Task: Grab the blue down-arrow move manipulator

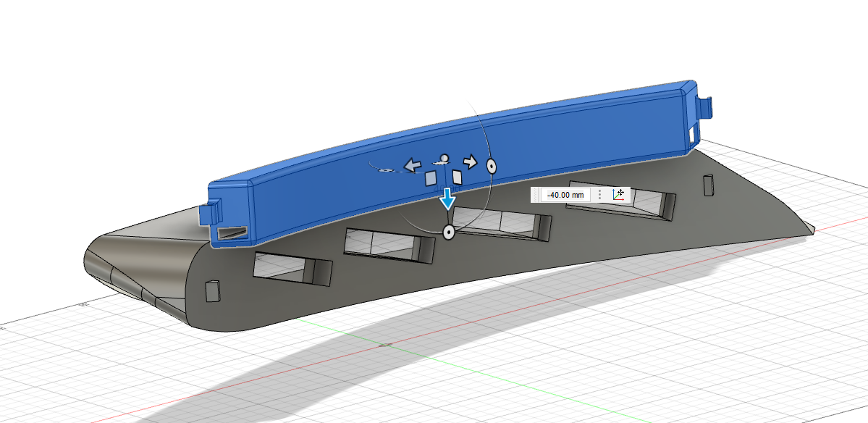Action: coord(448,199)
